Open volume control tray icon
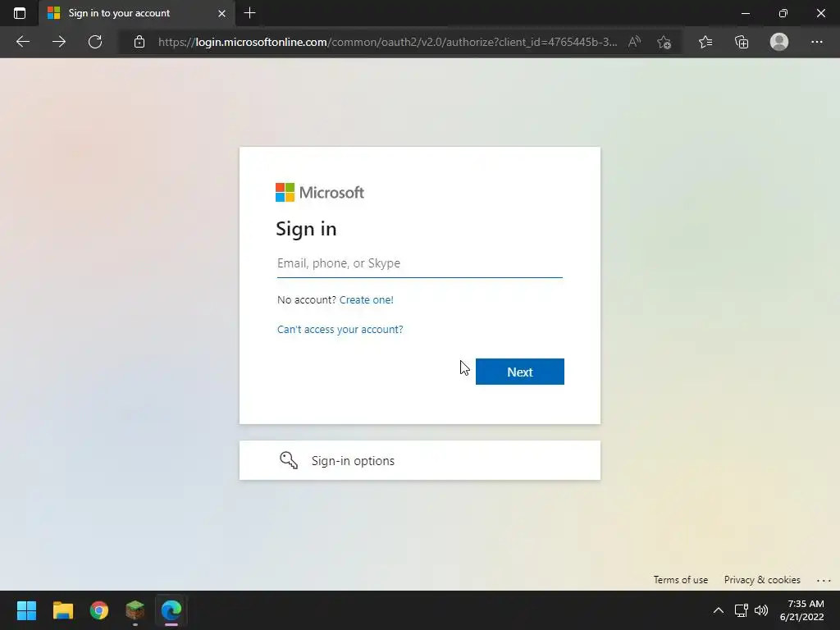The height and width of the screenshot is (630, 840). [760, 610]
